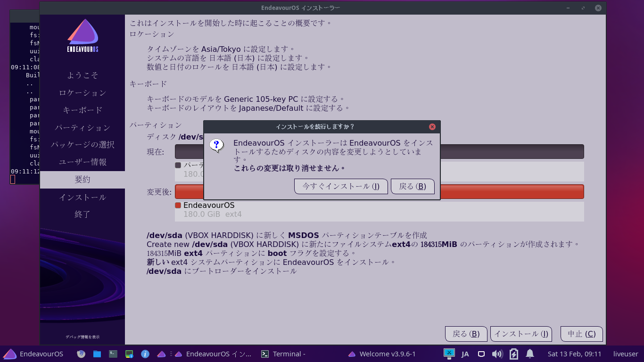The height and width of the screenshot is (362, 644).
Task: Click the text タイムゾーンを Asia/Tokyo に設定します
Action: pyautogui.click(x=221, y=49)
